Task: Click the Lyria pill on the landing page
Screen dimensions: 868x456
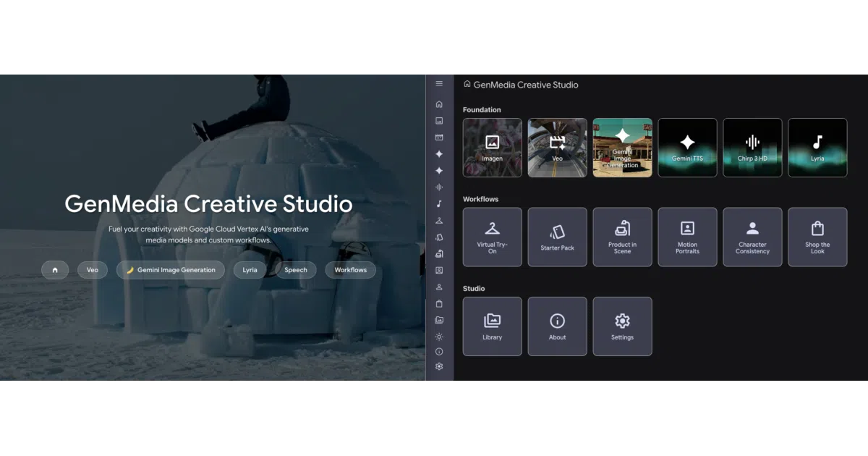Action: (x=250, y=270)
